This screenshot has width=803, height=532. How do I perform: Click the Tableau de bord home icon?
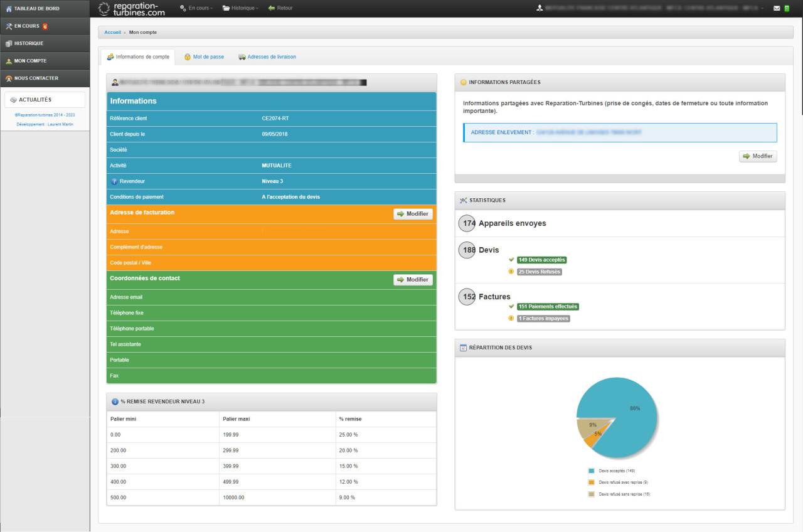(8, 8)
